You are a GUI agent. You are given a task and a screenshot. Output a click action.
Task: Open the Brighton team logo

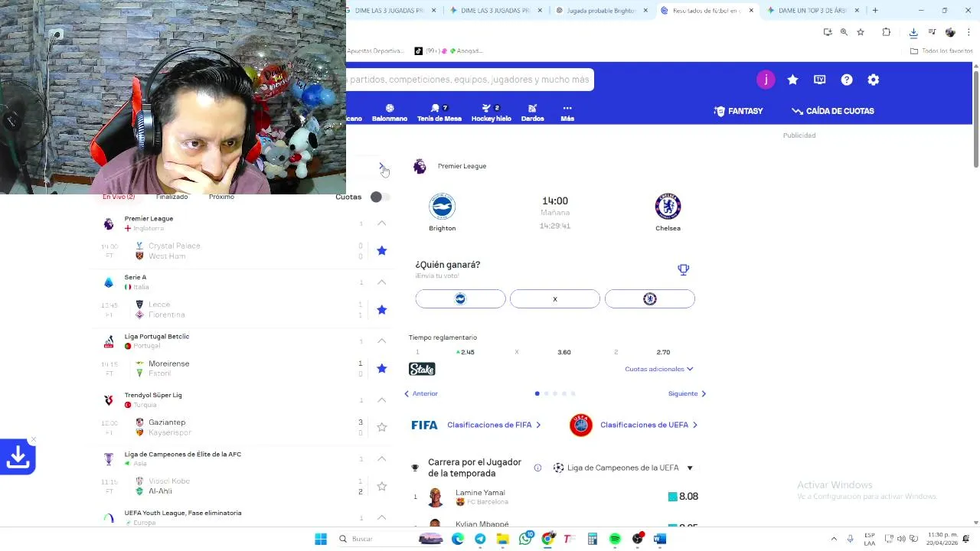pos(442,207)
